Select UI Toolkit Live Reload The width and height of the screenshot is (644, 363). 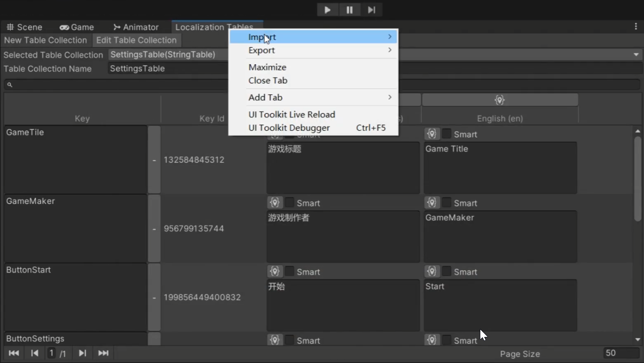point(313,115)
